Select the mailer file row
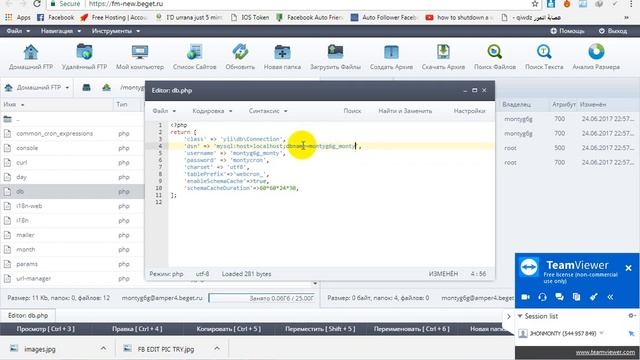The height and width of the screenshot is (360, 640). [x=72, y=235]
